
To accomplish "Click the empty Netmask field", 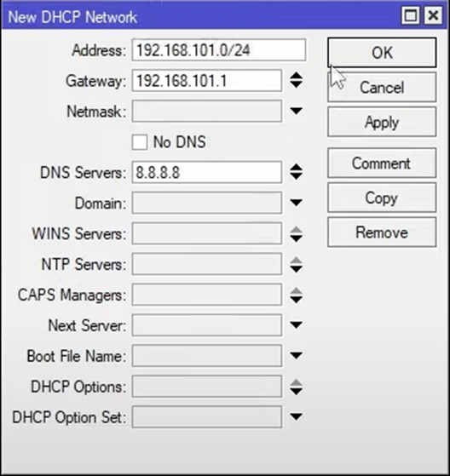I will pos(207,111).
